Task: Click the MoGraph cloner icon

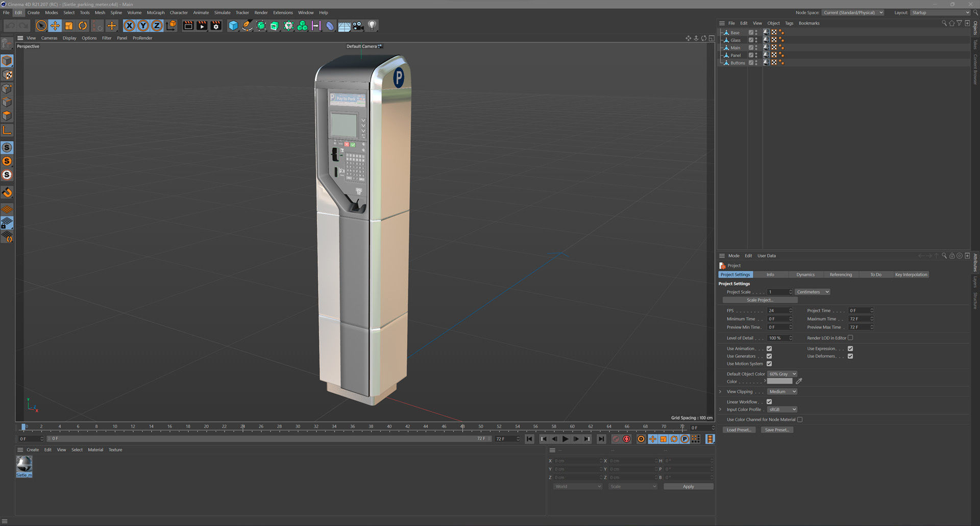Action: pyautogui.click(x=303, y=26)
